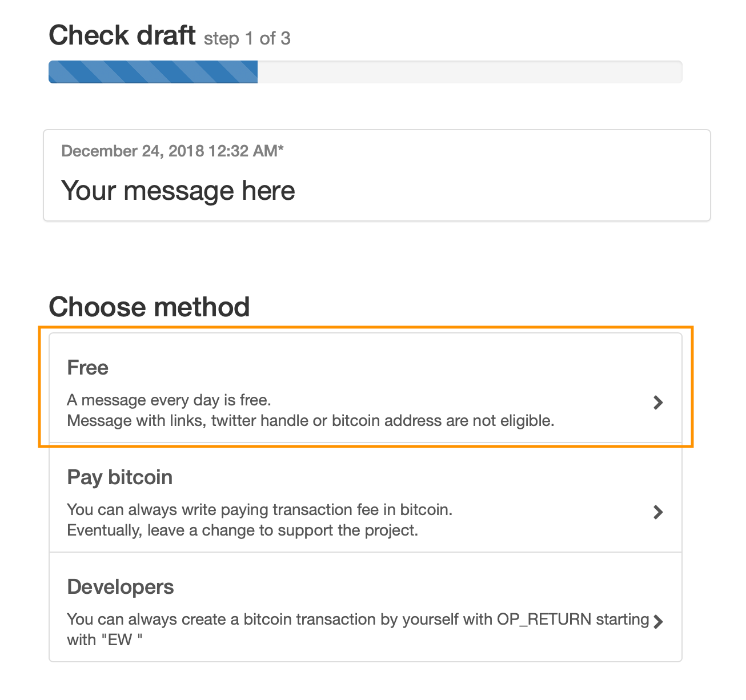Click 'A message every day is free' text
The image size is (746, 700).
(x=169, y=400)
